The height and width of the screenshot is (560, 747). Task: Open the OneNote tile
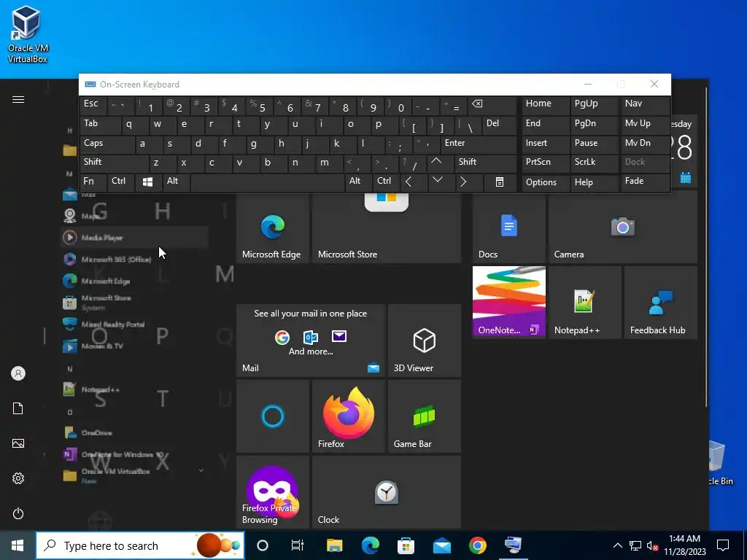coord(508,303)
